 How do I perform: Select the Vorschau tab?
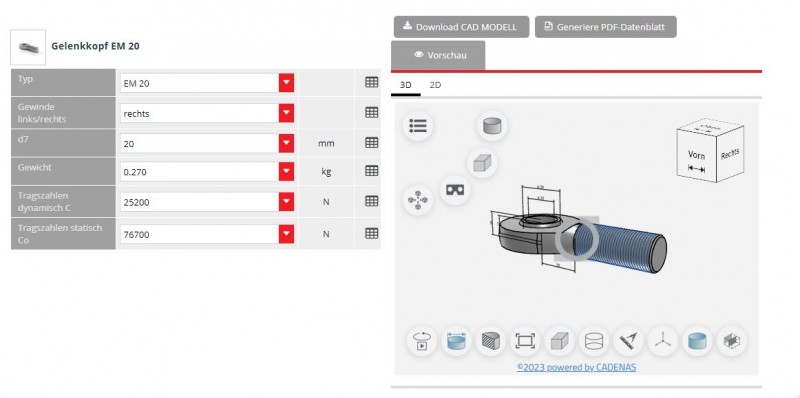(438, 55)
